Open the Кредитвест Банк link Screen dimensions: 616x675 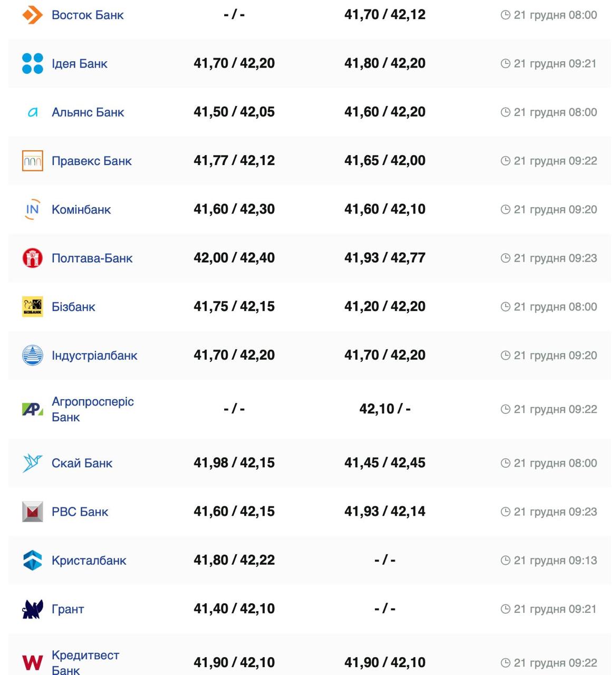[85, 662]
